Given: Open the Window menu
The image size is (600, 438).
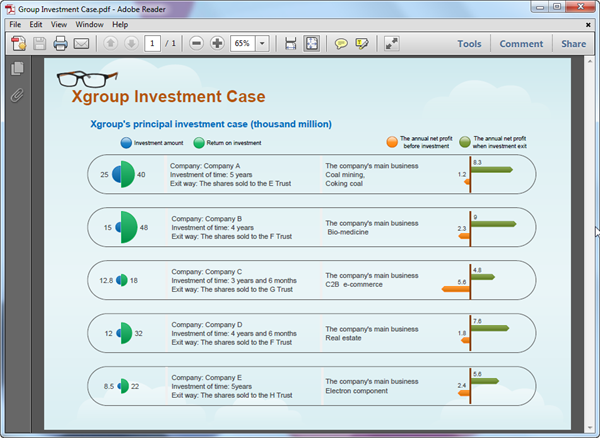Looking at the screenshot, I should (x=89, y=24).
